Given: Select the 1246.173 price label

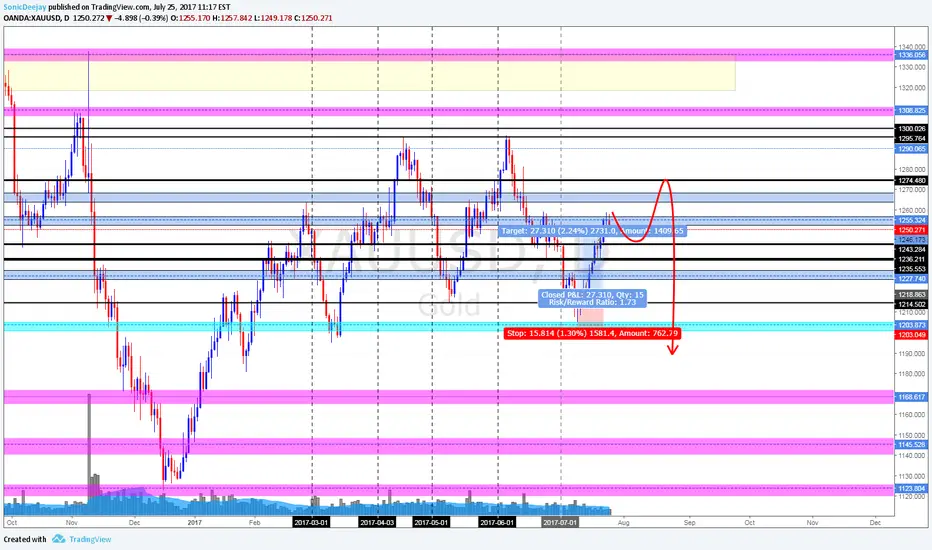Looking at the screenshot, I should click(911, 240).
